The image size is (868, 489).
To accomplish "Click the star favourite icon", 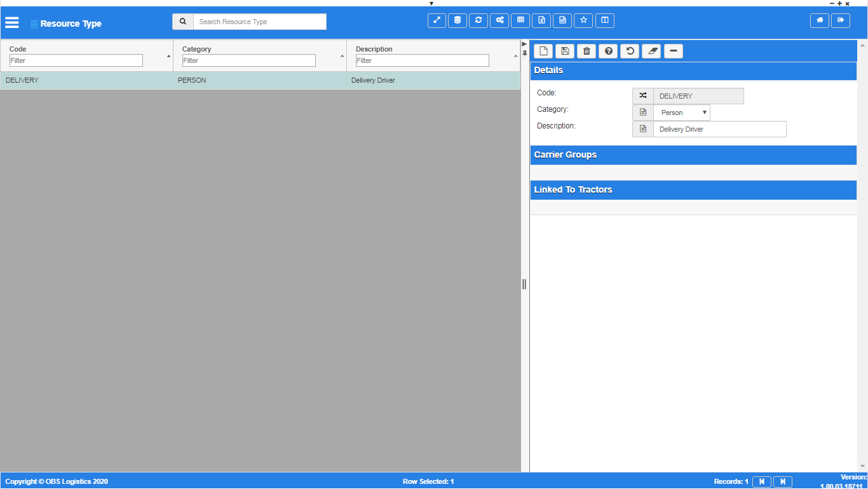I will [x=583, y=20].
